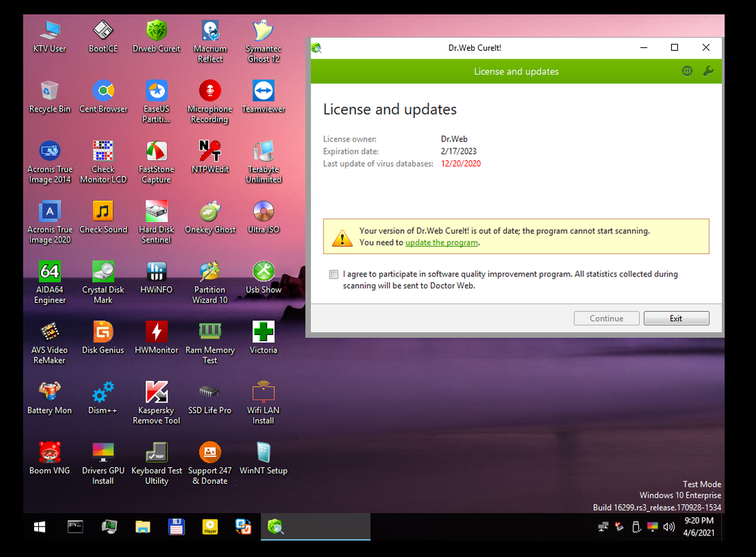The width and height of the screenshot is (756, 557).
Task: Open Ultra ISO shortcut
Action: [263, 217]
